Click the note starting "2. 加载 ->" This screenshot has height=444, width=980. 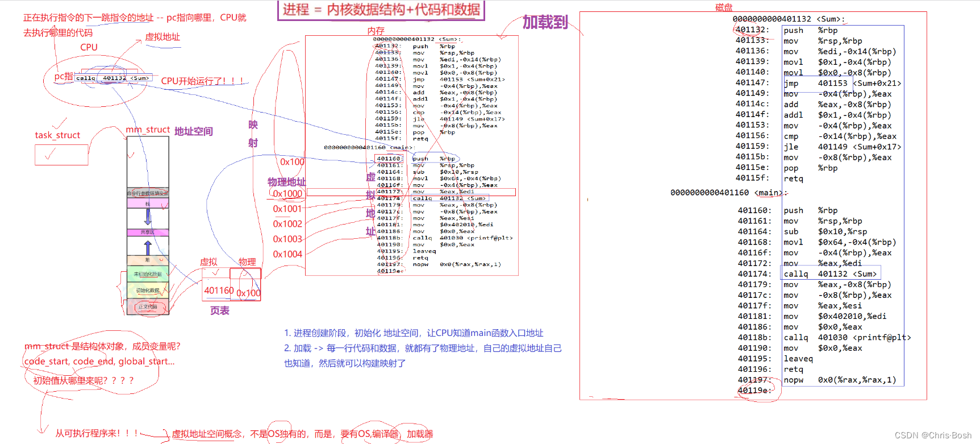click(423, 356)
